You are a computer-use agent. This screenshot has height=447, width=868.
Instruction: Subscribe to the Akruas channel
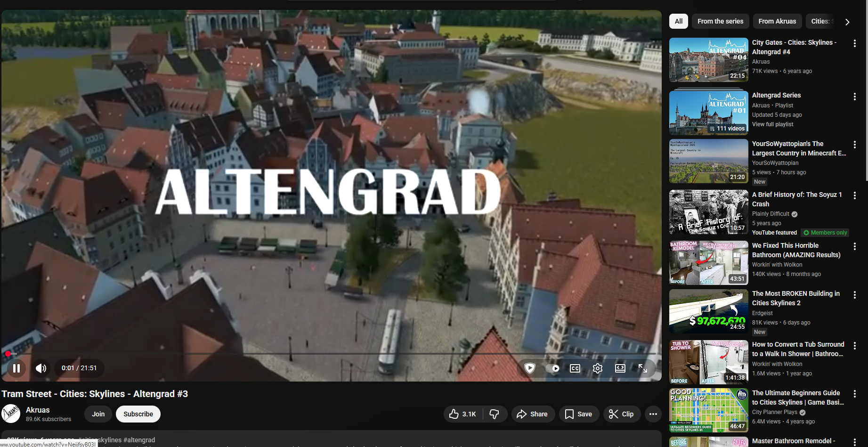[x=138, y=414]
